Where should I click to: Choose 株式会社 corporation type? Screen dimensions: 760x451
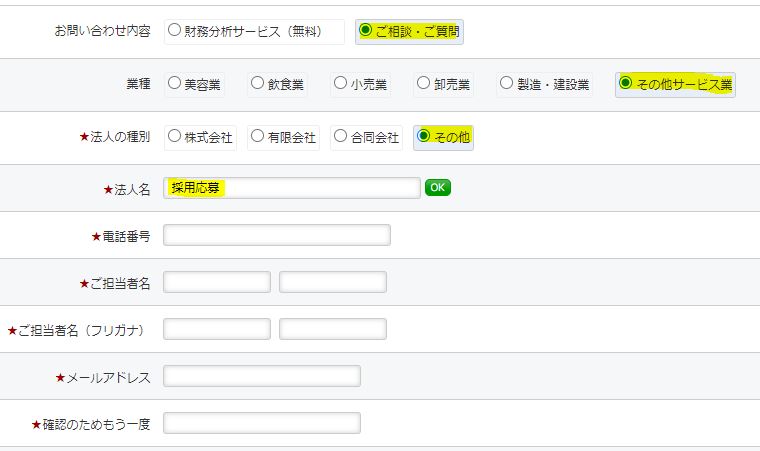point(175,136)
